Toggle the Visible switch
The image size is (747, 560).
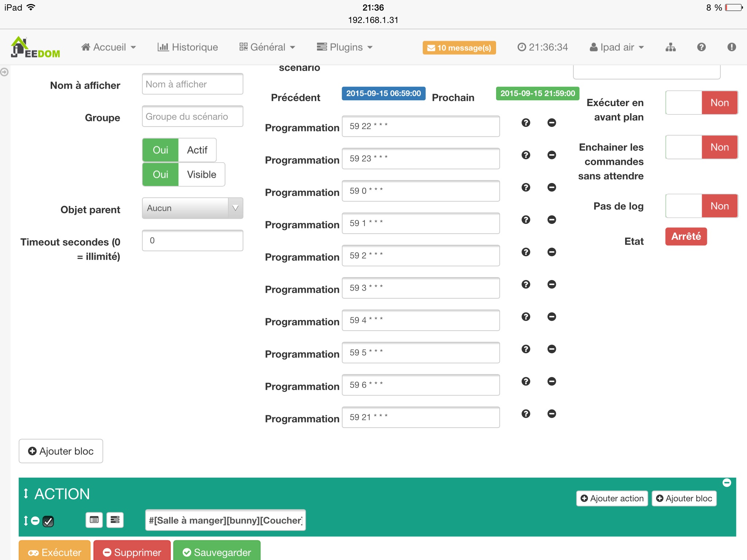pyautogui.click(x=183, y=174)
